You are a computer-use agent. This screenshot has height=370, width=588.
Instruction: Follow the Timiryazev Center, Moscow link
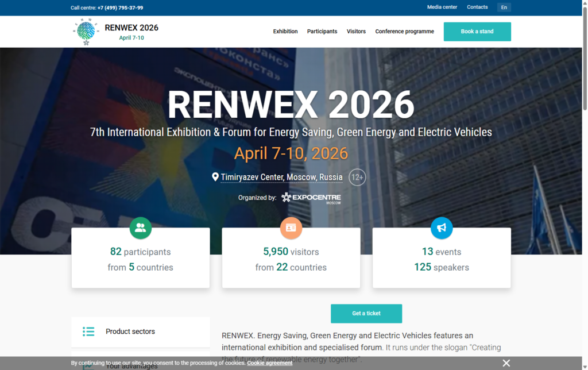click(281, 177)
